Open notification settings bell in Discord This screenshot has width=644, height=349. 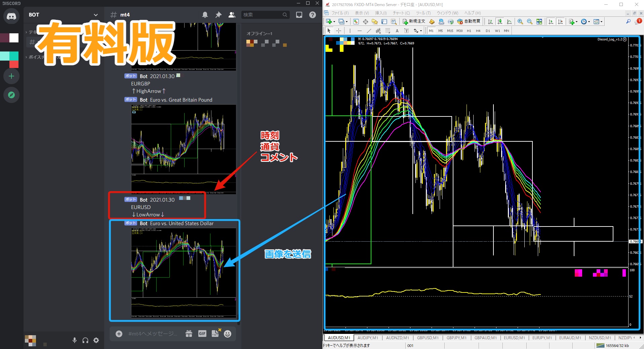[x=205, y=15]
